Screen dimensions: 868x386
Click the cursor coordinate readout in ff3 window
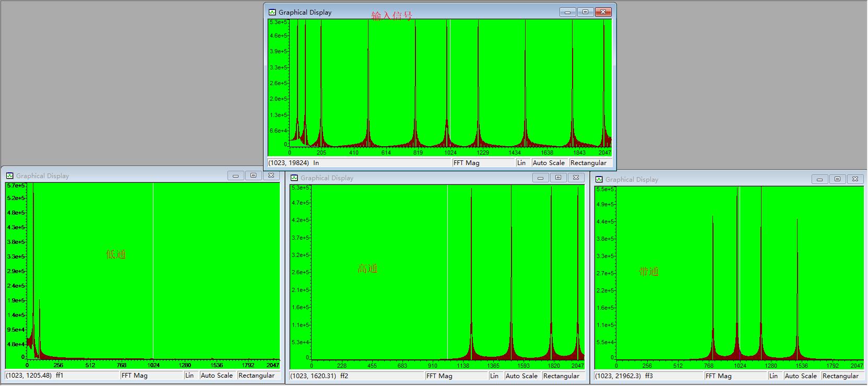(x=618, y=376)
